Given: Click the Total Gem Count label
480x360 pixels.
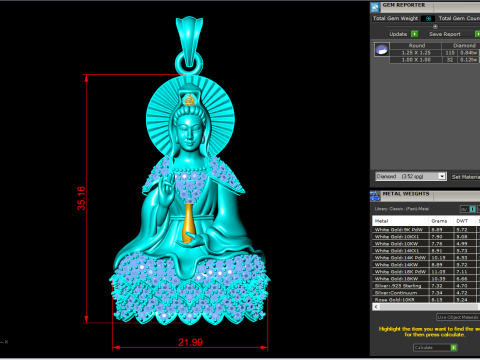Looking at the screenshot, I should [x=459, y=18].
